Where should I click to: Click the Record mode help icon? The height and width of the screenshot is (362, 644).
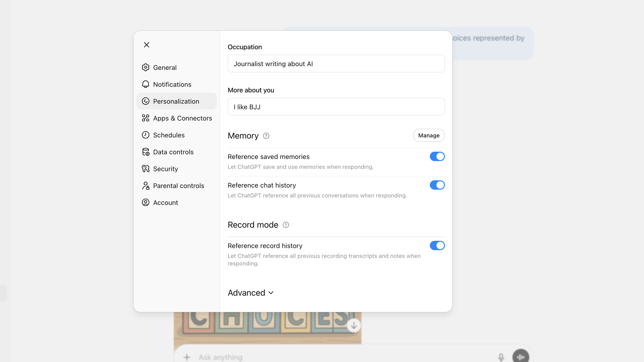[286, 225]
